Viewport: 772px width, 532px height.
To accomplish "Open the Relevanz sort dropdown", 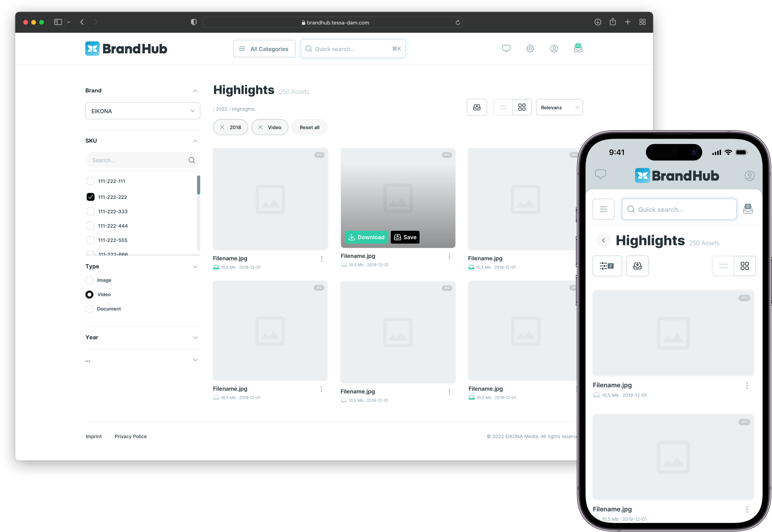I will click(559, 107).
